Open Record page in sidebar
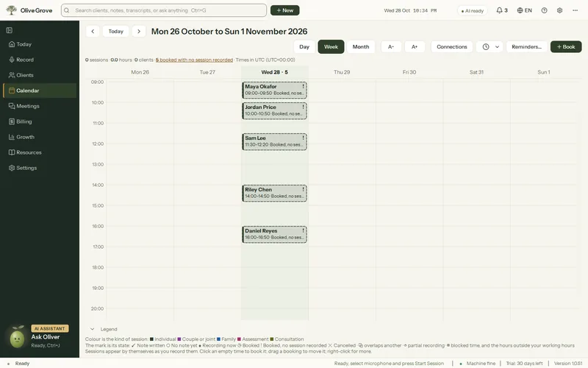The width and height of the screenshot is (588, 368). [x=40, y=60]
